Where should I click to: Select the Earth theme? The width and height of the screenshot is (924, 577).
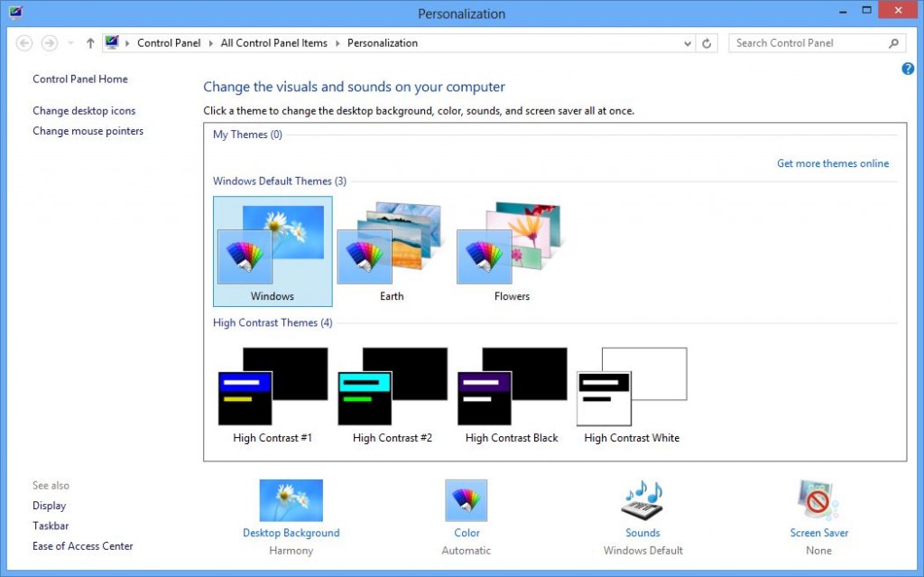click(x=392, y=251)
